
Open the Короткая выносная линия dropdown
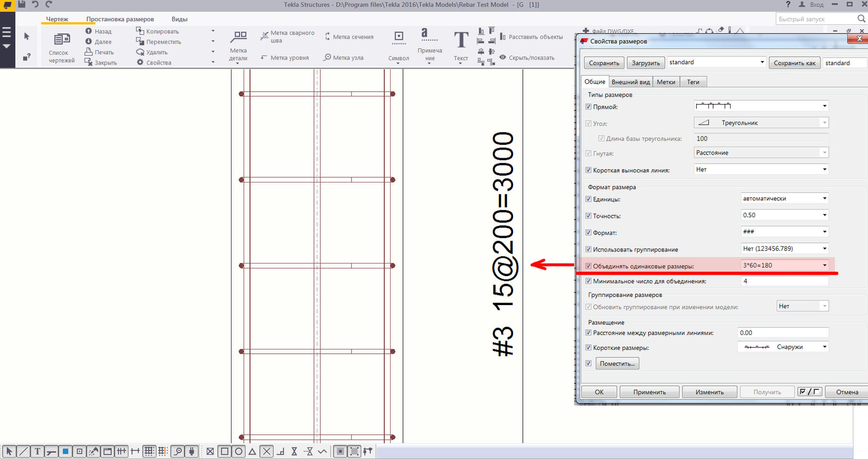pos(824,169)
